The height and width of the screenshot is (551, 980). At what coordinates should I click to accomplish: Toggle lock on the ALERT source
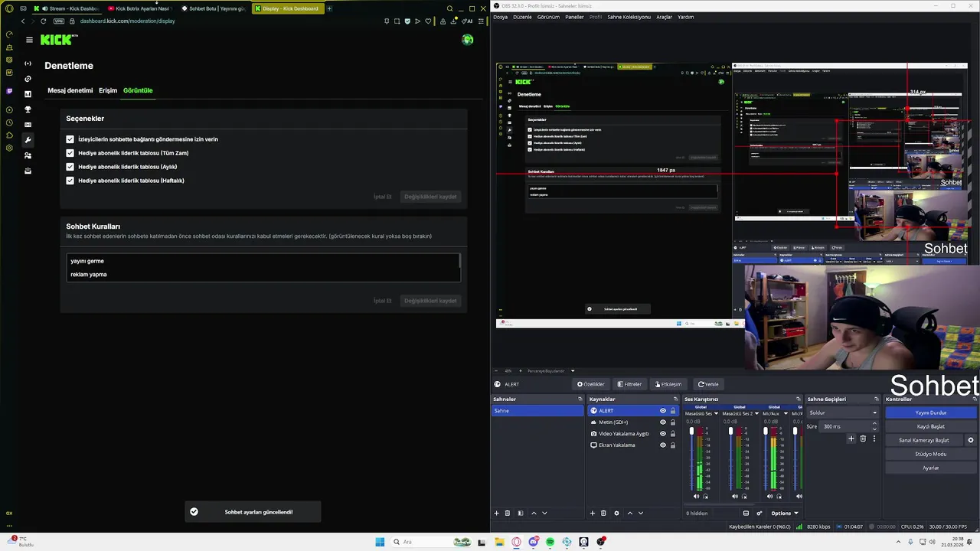(x=673, y=411)
